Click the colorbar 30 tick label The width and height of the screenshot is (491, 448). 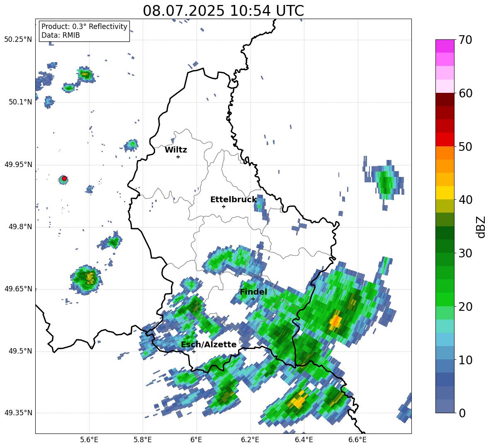(465, 253)
